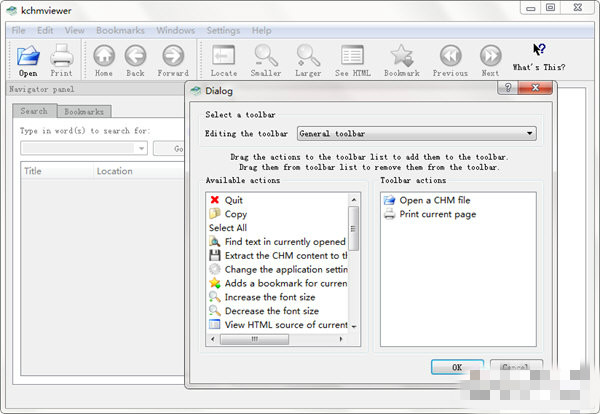Click the See HTML toolbar icon
The width and height of the screenshot is (600, 414).
coord(352,59)
